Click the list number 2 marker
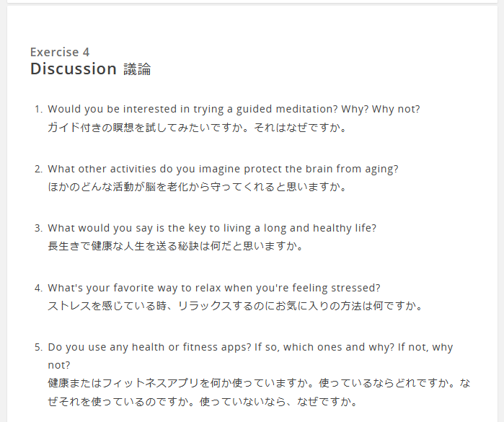 point(38,170)
